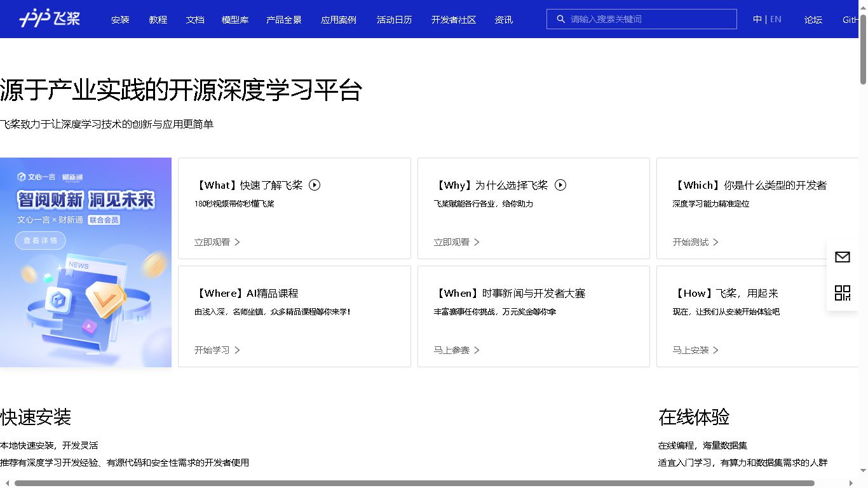Open the 论坛 forum link
Viewport: 868px width, 488px height.
[x=813, y=20]
